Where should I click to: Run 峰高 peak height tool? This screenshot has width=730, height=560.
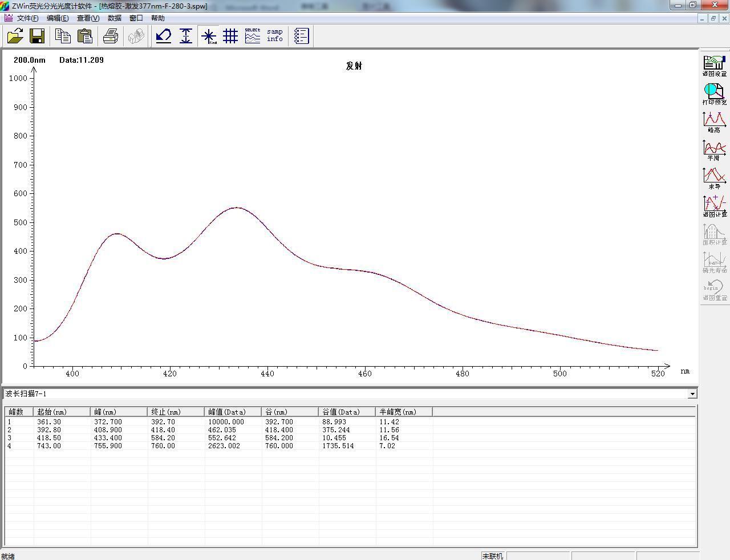click(714, 122)
